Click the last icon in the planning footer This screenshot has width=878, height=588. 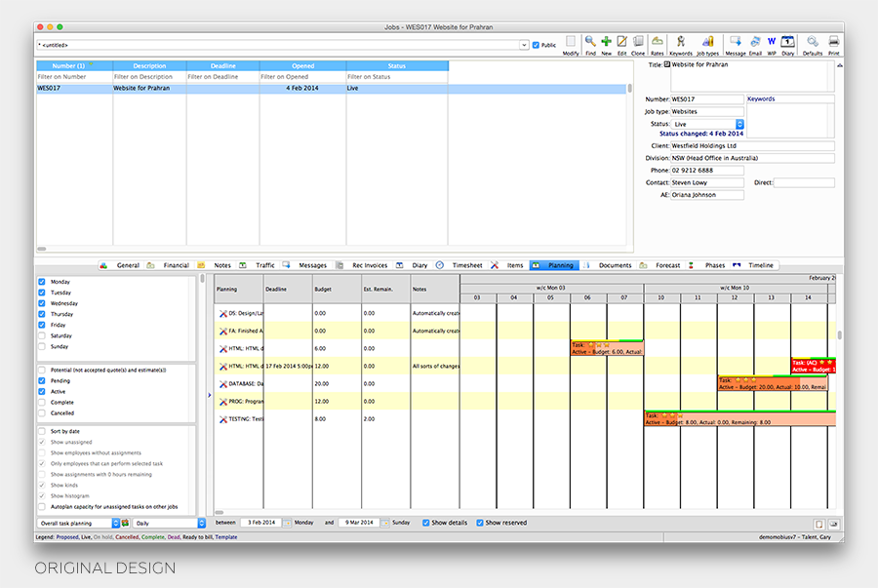[833, 525]
